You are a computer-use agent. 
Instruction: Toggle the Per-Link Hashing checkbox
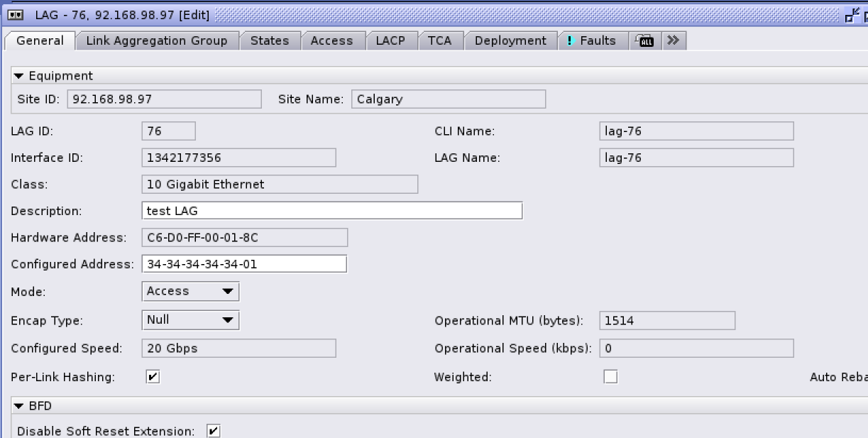tap(153, 377)
